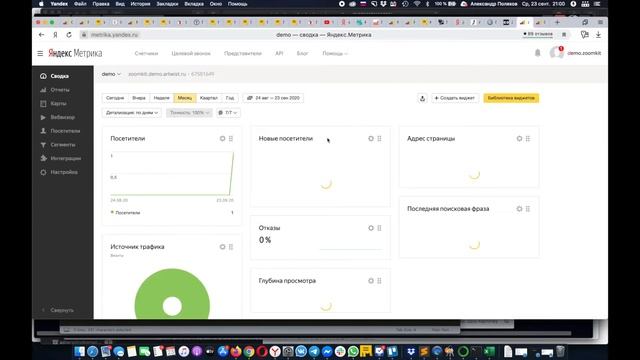The image size is (640, 360).
Task: Select the Месяц period
Action: pyautogui.click(x=185, y=98)
